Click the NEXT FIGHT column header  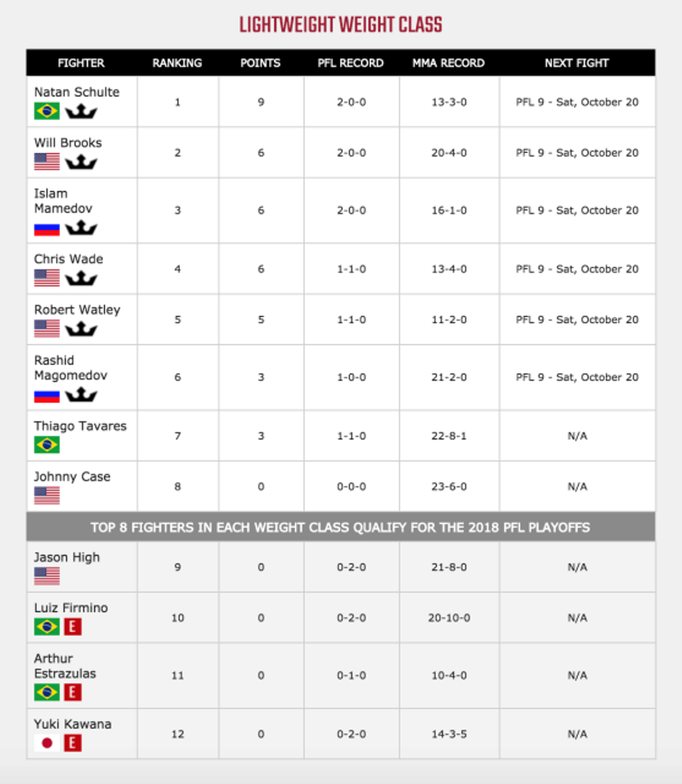pos(576,63)
